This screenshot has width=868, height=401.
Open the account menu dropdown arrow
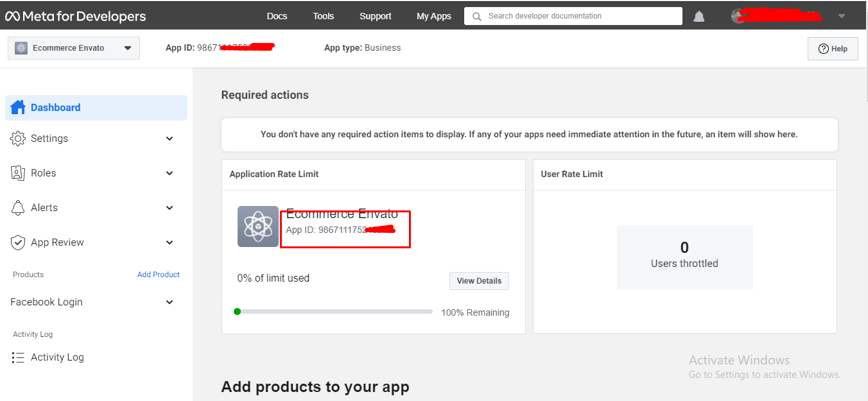pyautogui.click(x=842, y=17)
